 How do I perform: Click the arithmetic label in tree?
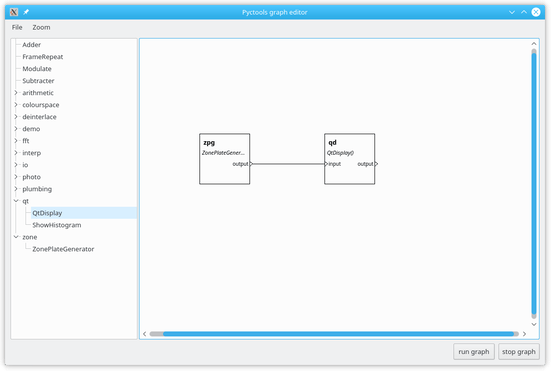[38, 93]
